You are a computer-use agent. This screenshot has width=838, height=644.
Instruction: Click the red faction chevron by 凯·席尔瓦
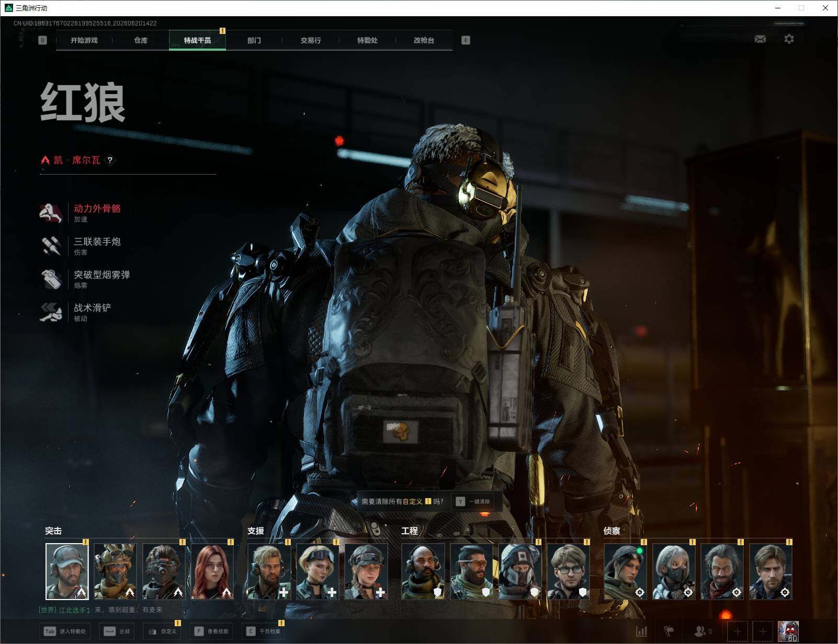pyautogui.click(x=46, y=160)
